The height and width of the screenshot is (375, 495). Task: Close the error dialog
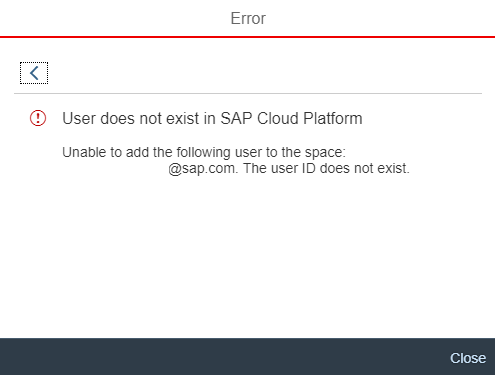468,358
